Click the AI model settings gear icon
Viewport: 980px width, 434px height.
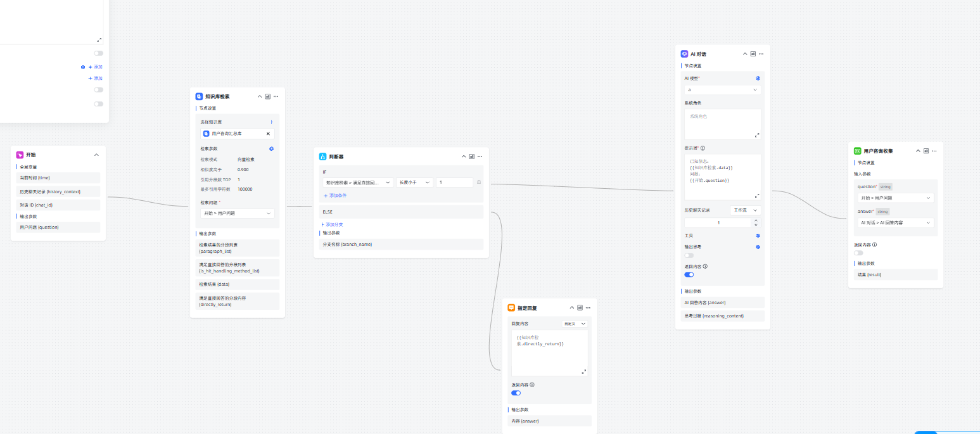758,79
